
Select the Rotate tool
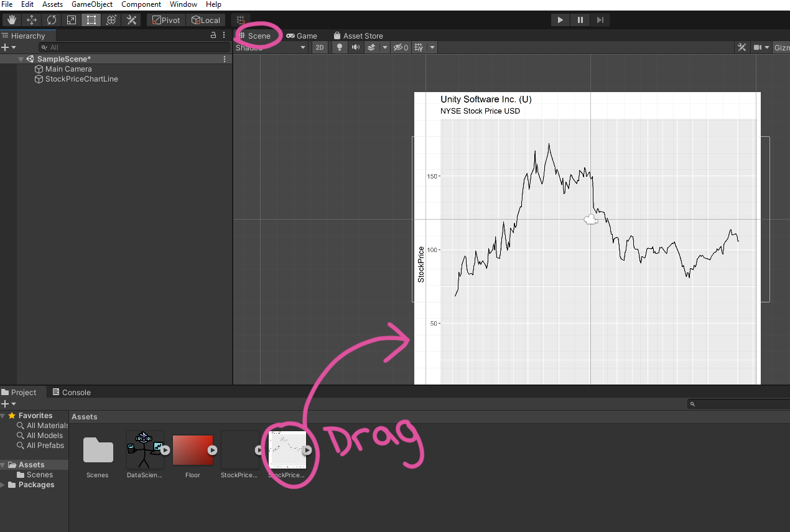click(52, 20)
